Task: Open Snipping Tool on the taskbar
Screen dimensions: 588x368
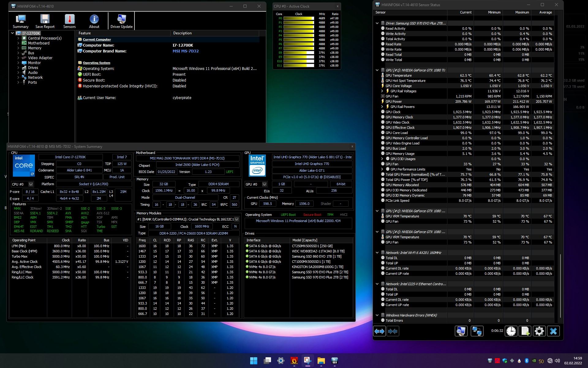Action: 308,361
